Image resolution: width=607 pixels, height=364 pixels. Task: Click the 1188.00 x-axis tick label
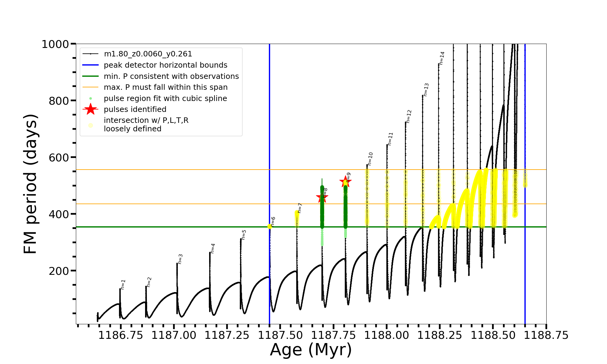pos(386,335)
